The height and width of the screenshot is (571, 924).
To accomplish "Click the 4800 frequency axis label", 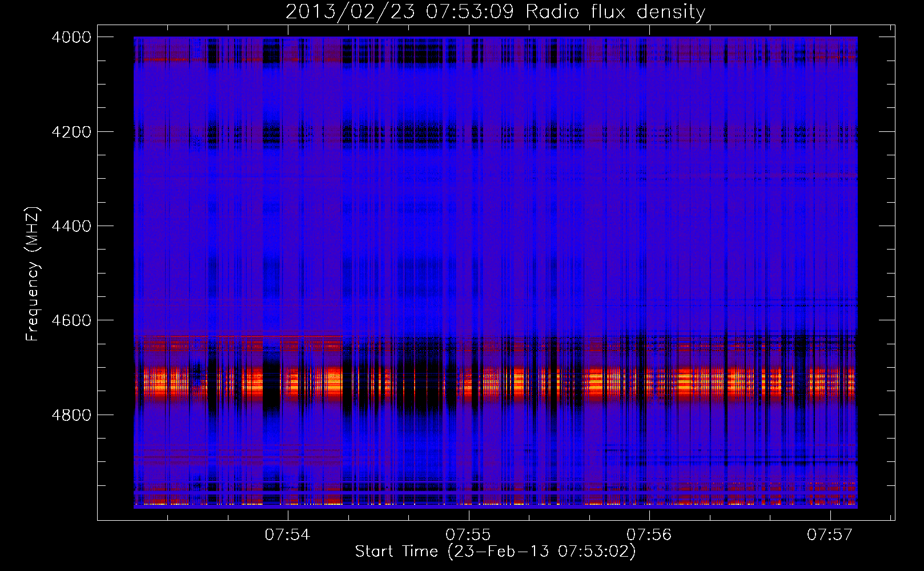I will click(71, 415).
